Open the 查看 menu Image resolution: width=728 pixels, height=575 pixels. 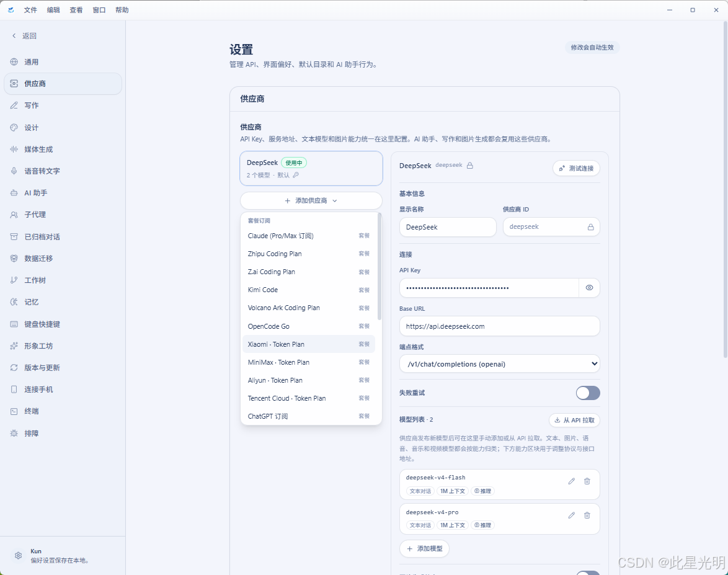[x=76, y=10]
